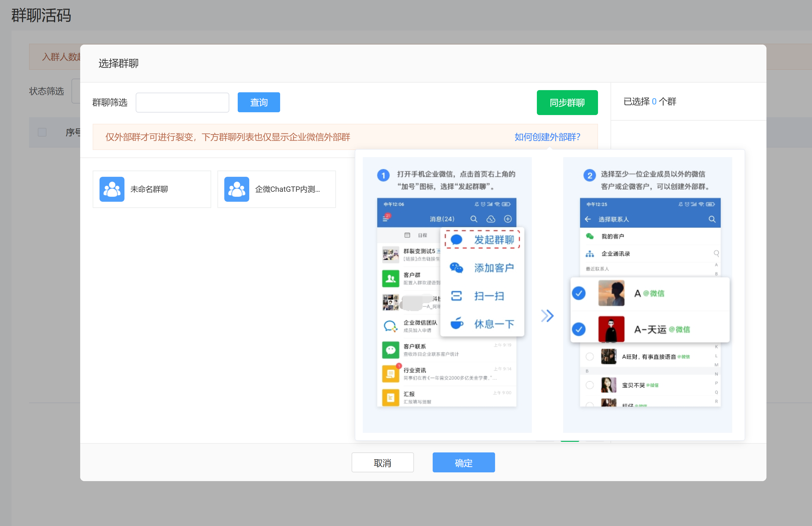Image resolution: width=812 pixels, height=526 pixels.
Task: Click the 添加客户 WeChat icon
Action: [x=456, y=268]
